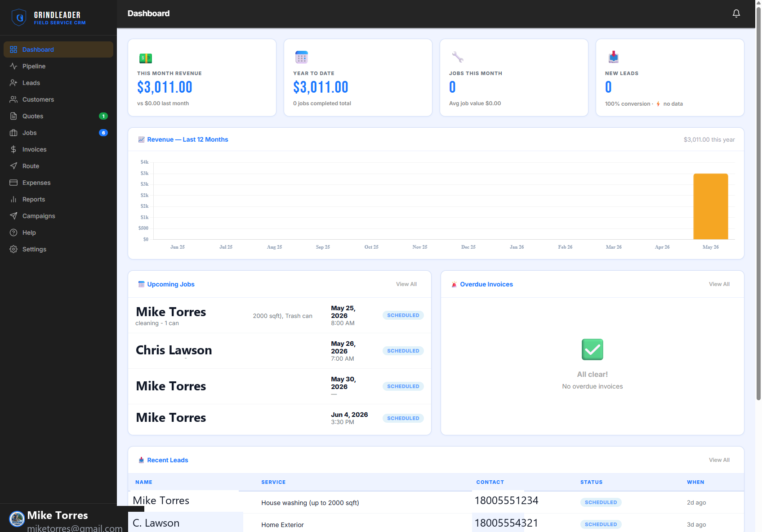Open notifications bell icon
Screen dimensions: 762x532
pos(736,13)
